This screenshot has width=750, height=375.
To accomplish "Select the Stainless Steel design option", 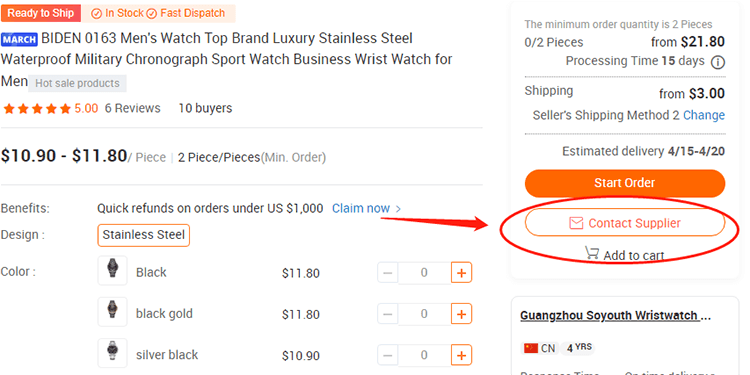I will (x=143, y=235).
